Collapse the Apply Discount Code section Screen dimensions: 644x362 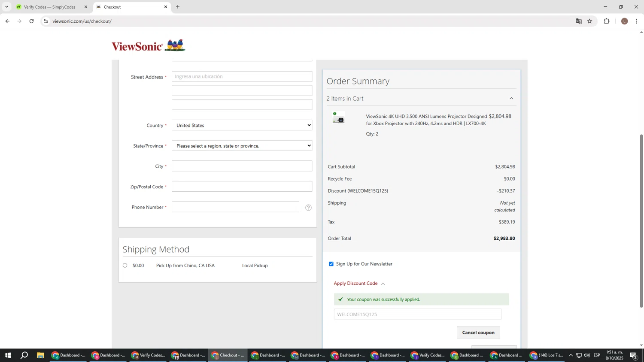359,284
